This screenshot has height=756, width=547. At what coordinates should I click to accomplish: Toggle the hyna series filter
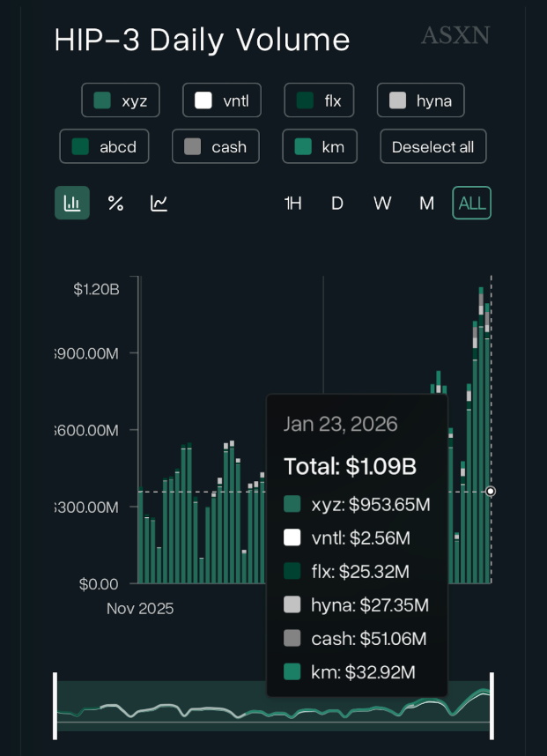click(420, 100)
